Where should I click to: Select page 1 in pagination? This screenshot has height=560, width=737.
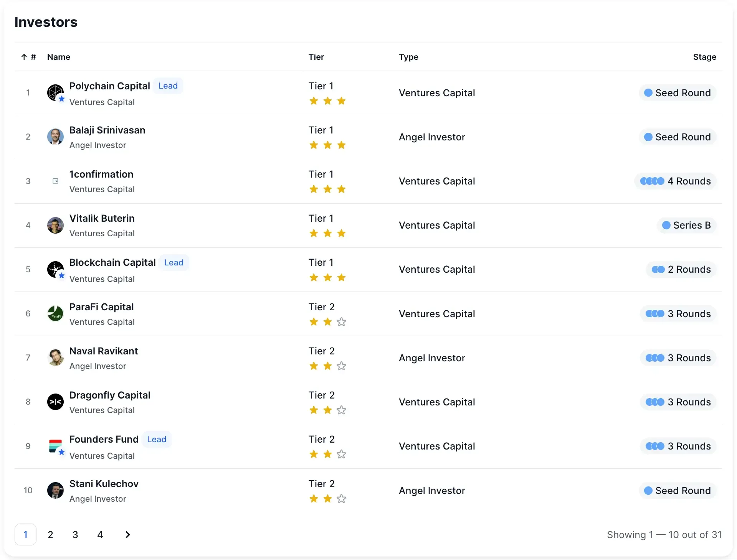[x=25, y=534]
